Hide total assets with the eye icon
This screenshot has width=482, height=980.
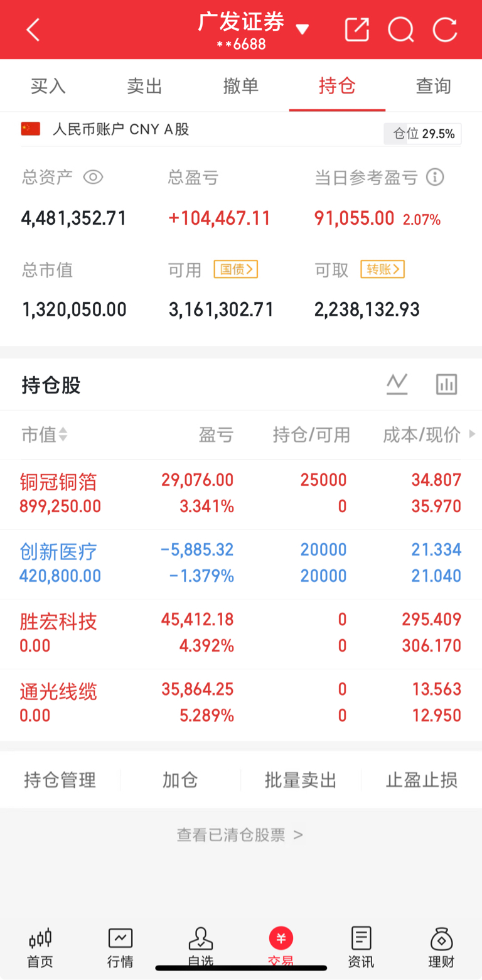[x=93, y=177]
